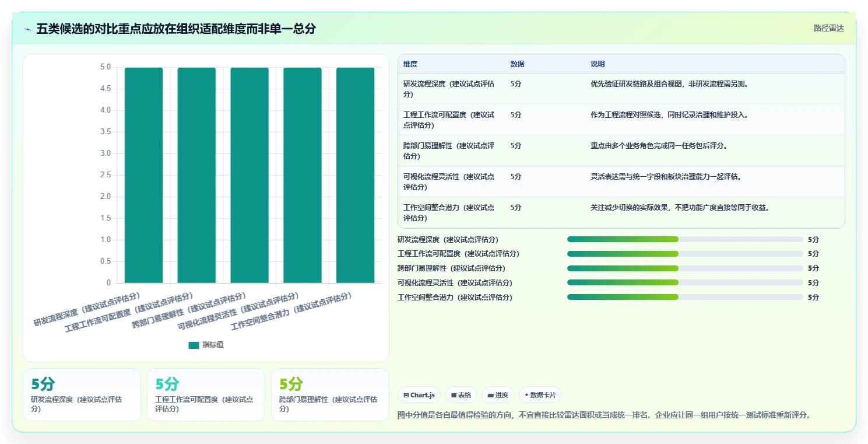The image size is (868, 444).
Task: Click the heading 五类候选的对比重点应放在组织适配维度
Action: tap(176, 29)
